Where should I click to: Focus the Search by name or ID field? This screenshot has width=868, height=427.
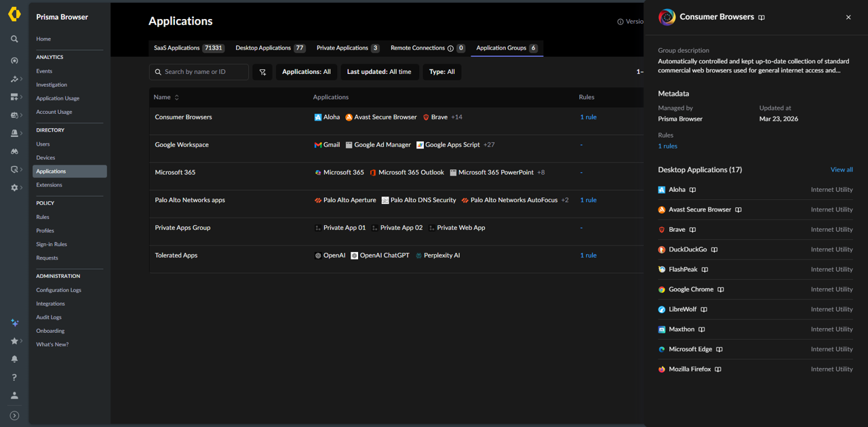tap(199, 72)
